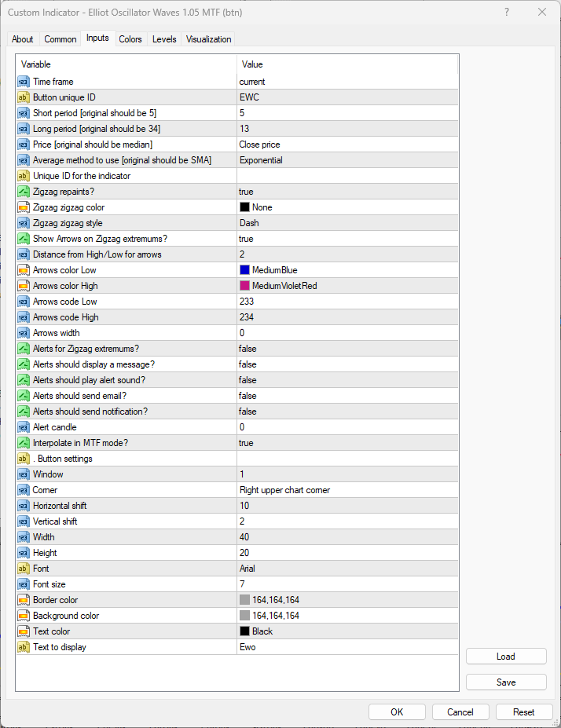The image size is (561, 728).
Task: Toggle the Zigzag repaints? true value
Action: click(347, 192)
